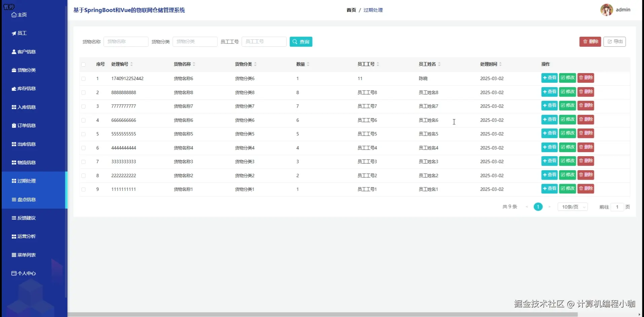
Task: Click the card icon beside 个人中心
Action: (x=14, y=273)
